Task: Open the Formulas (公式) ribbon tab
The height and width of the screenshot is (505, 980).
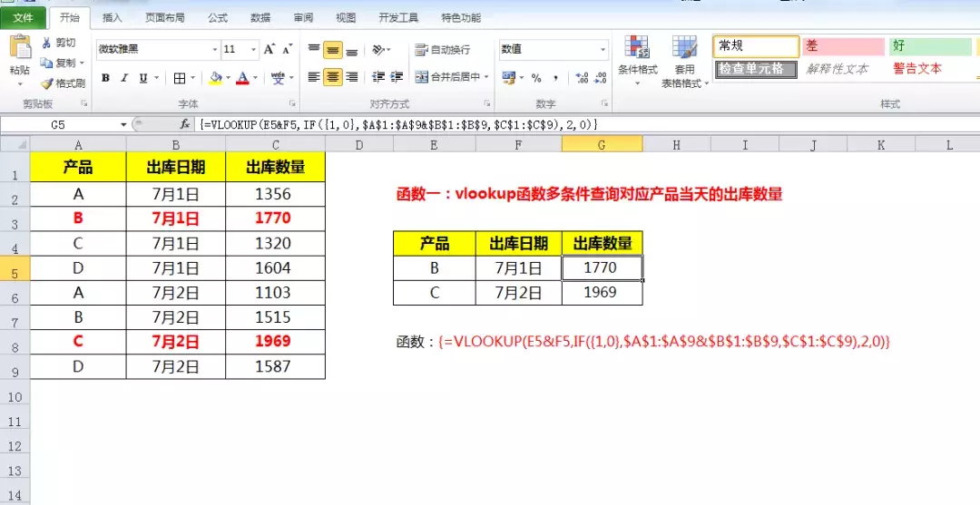Action: (218, 17)
